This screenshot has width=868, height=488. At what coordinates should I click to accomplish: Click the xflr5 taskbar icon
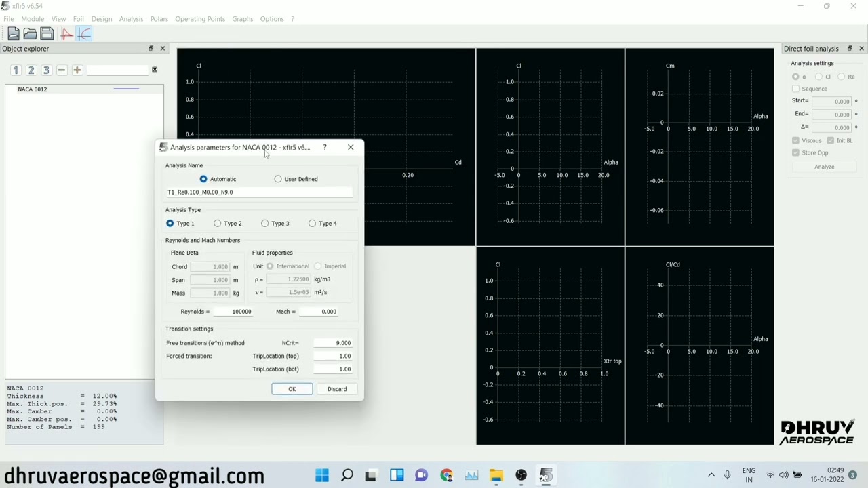[545, 475]
